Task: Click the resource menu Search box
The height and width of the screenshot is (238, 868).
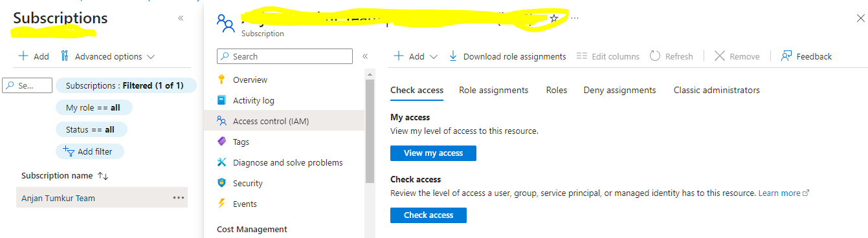Action: (x=285, y=56)
